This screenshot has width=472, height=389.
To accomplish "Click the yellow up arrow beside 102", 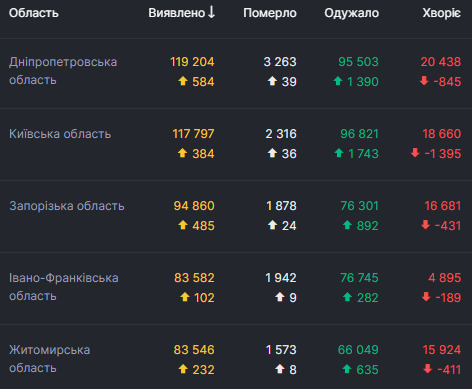I will coord(185,297).
